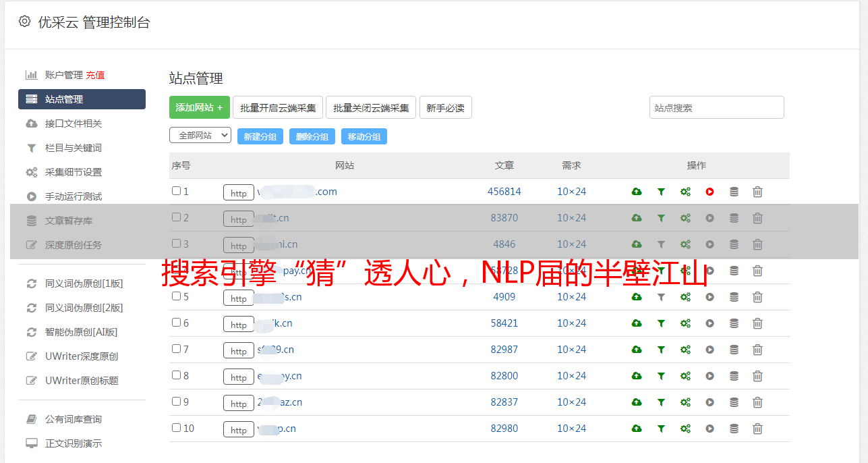Open gears settings icon in row 5
This screenshot has height=463, width=868.
pos(685,297)
